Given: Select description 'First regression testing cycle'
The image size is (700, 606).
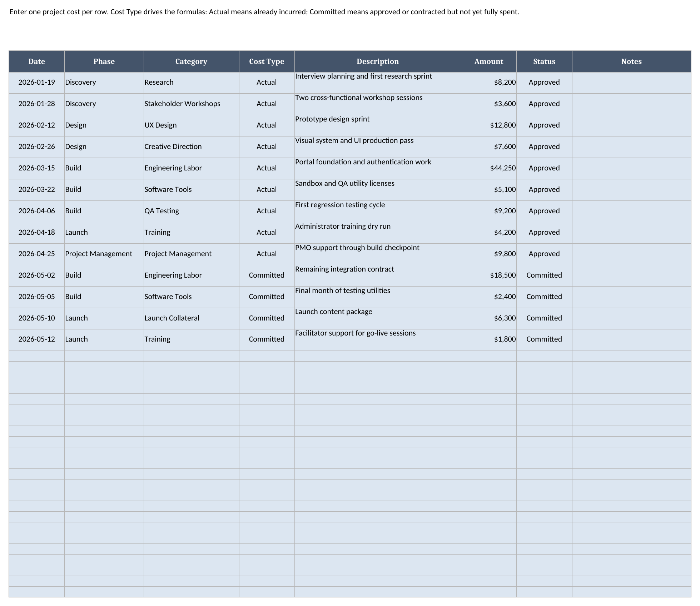Looking at the screenshot, I should [x=378, y=211].
